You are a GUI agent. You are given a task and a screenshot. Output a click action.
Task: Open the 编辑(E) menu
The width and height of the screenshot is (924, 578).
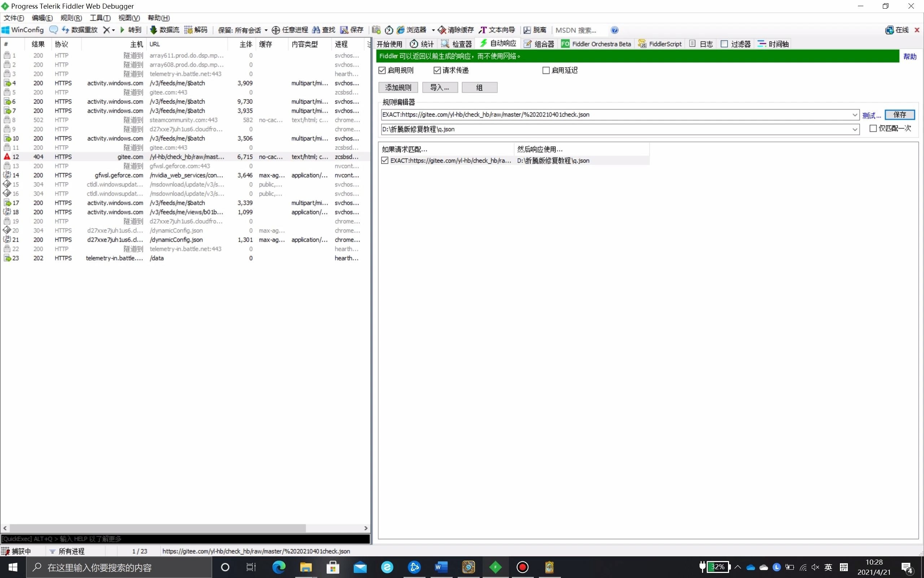pos(42,18)
